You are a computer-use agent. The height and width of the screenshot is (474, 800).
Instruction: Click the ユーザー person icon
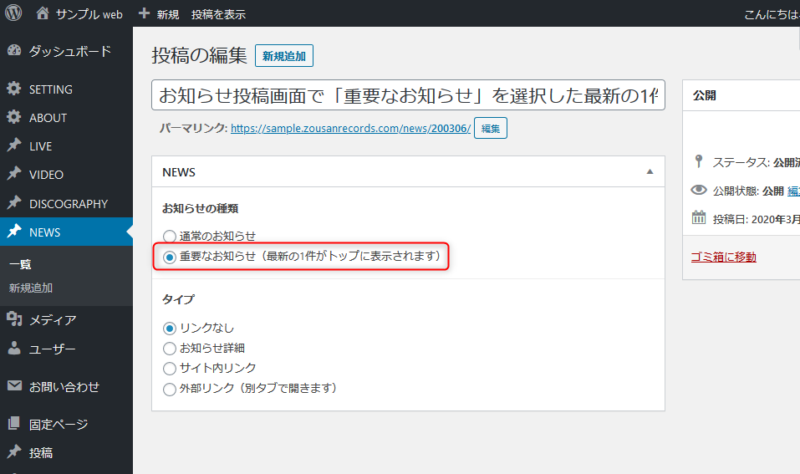point(14,349)
